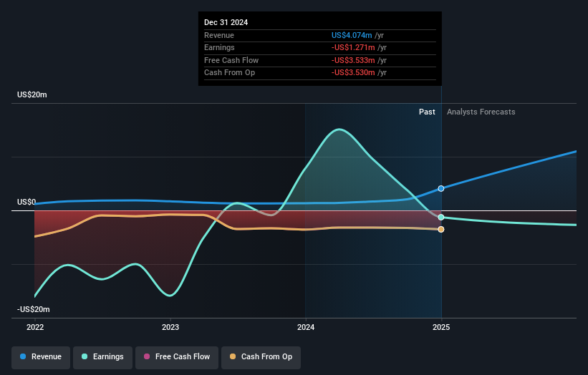The height and width of the screenshot is (375, 588).
Task: Click the -US$3.530m cash from op value
Action: (353, 73)
